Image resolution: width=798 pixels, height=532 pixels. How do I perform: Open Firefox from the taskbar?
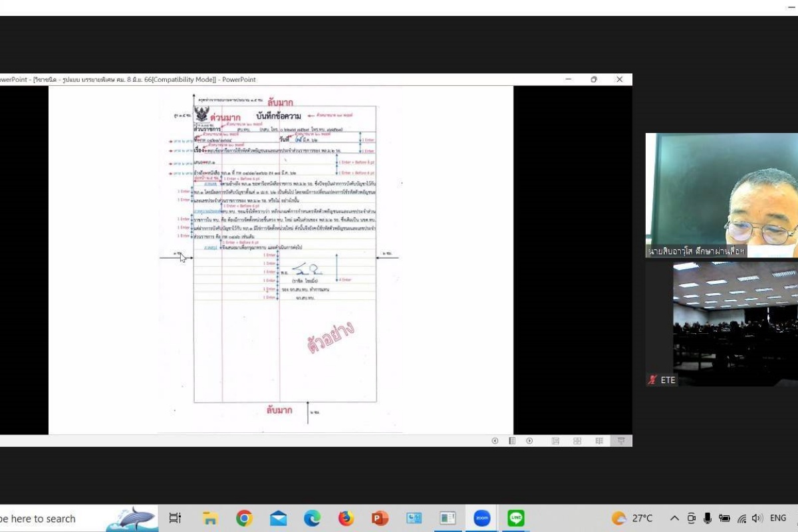346,518
